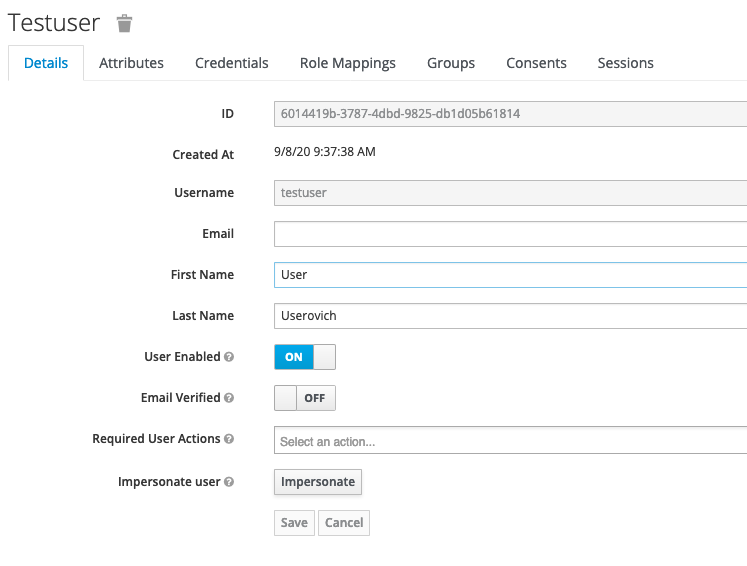Click the trash icon next to Testuser
The image size is (747, 566).
coord(124,23)
